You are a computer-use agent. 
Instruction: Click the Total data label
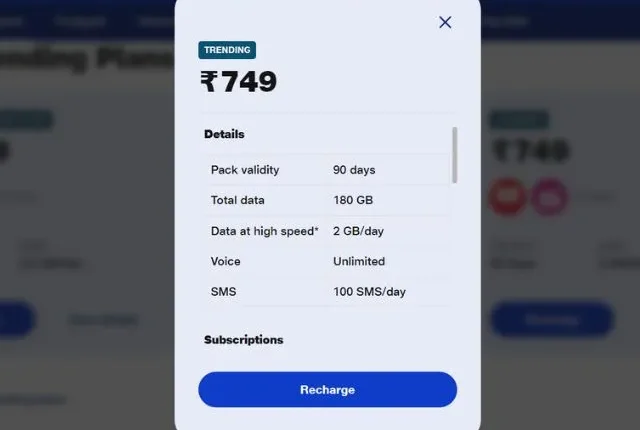pyautogui.click(x=238, y=200)
